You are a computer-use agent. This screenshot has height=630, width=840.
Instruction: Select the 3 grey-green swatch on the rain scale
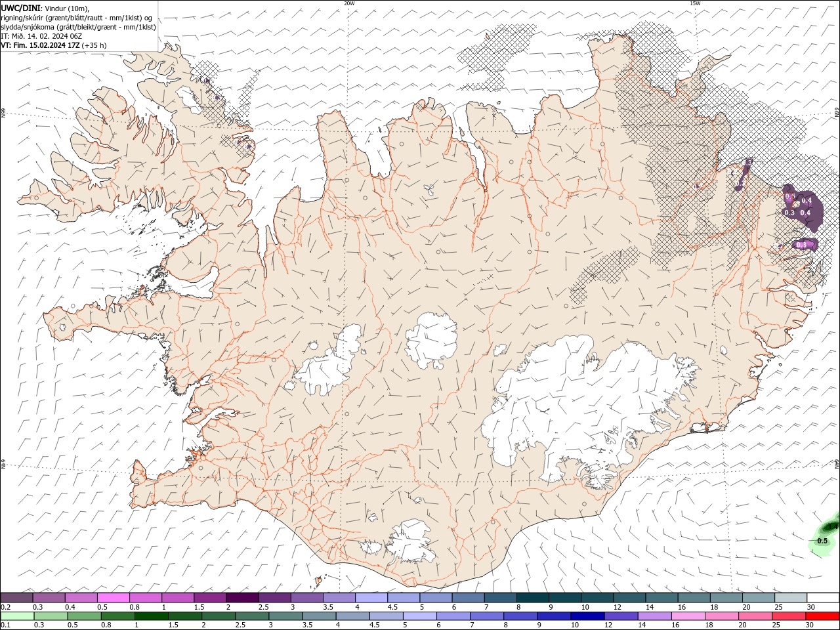tap(285, 616)
